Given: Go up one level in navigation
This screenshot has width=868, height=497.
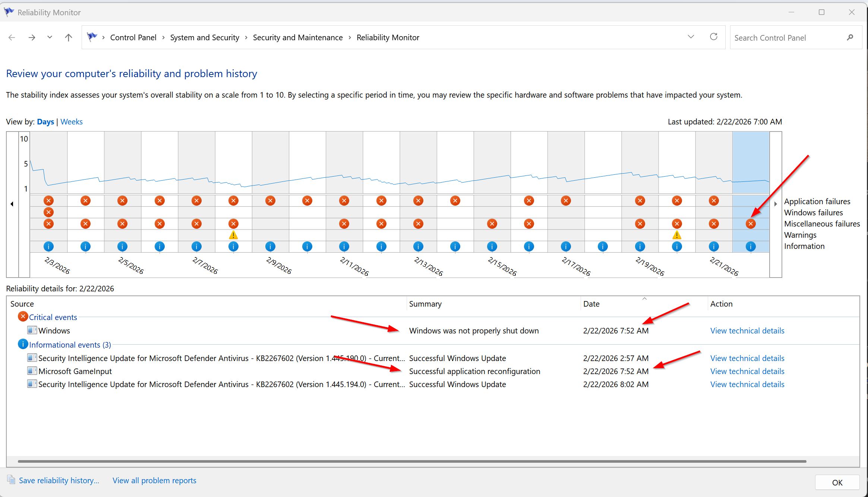Looking at the screenshot, I should [69, 37].
